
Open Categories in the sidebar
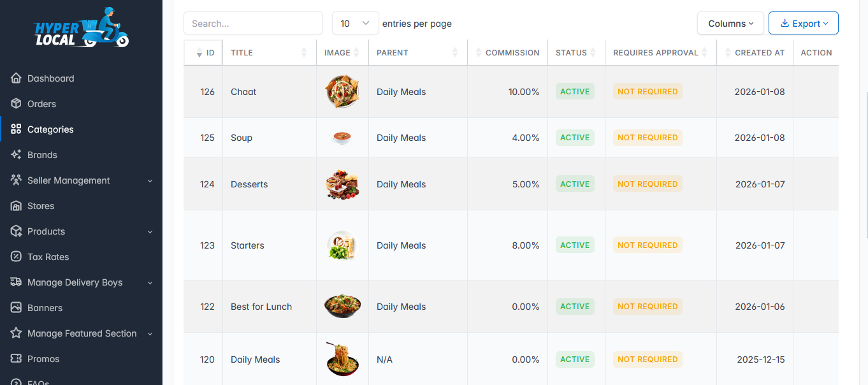[50, 129]
